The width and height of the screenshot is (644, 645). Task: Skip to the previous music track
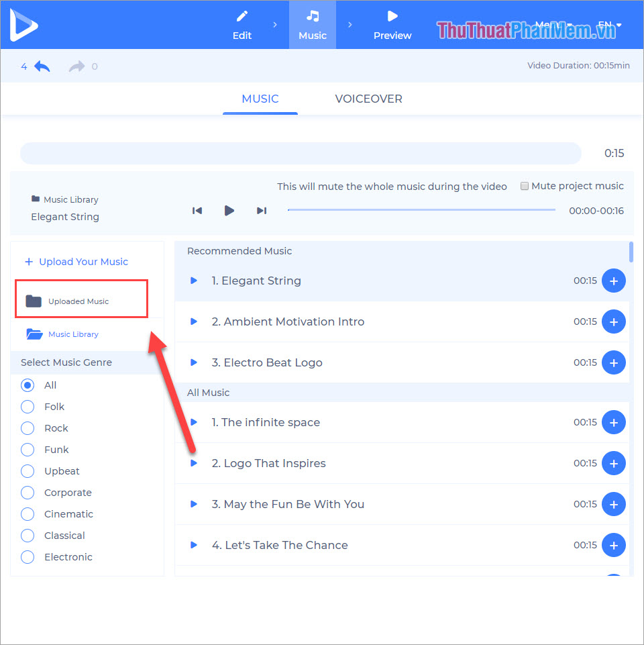(x=197, y=211)
